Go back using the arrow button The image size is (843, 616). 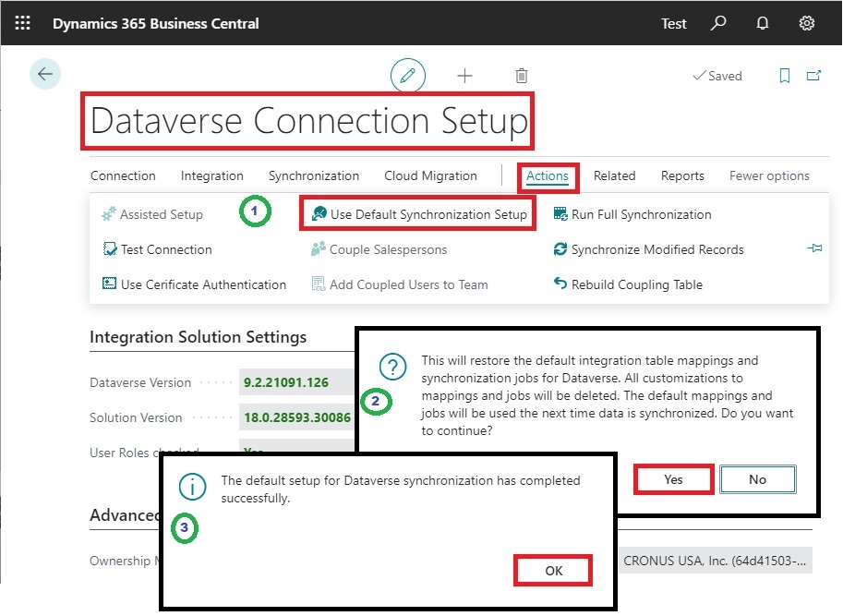click(45, 75)
